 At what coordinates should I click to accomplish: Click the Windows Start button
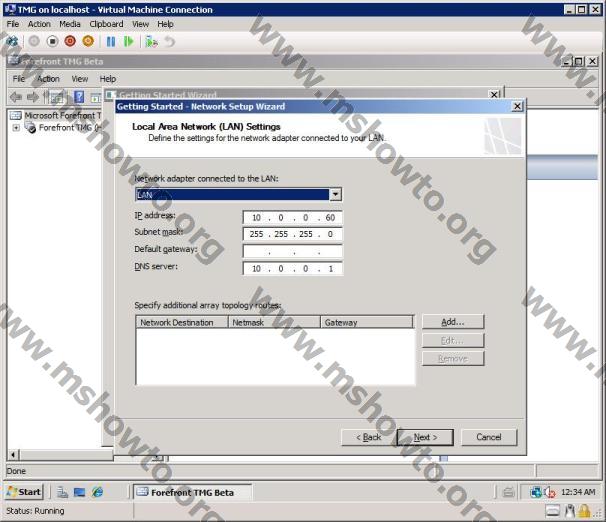point(24,492)
